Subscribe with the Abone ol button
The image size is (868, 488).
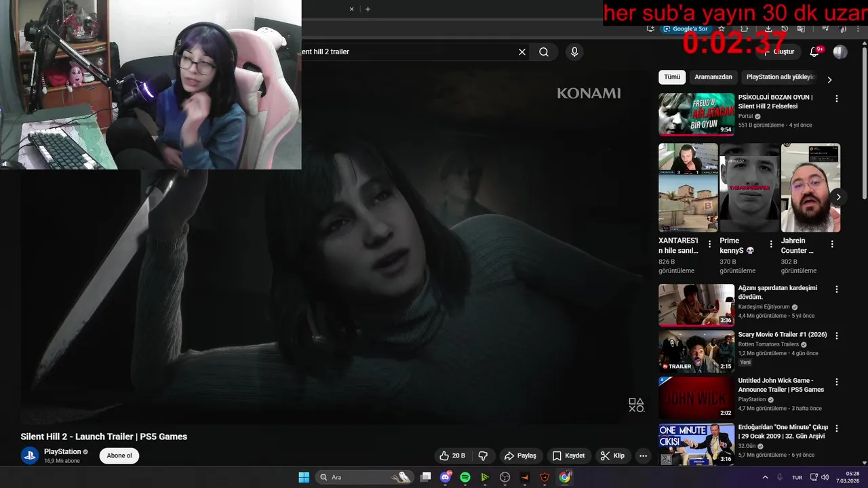click(119, 455)
